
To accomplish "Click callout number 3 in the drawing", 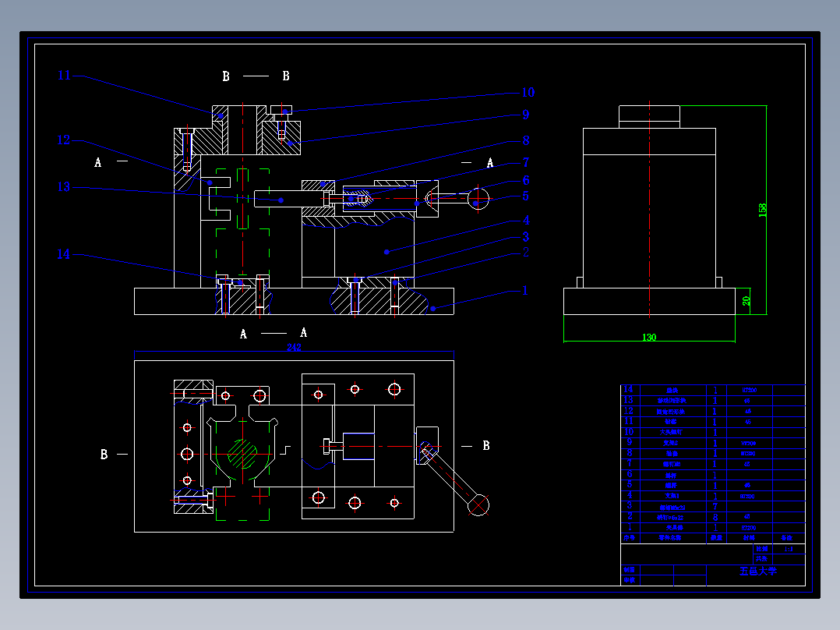I will pos(525,236).
